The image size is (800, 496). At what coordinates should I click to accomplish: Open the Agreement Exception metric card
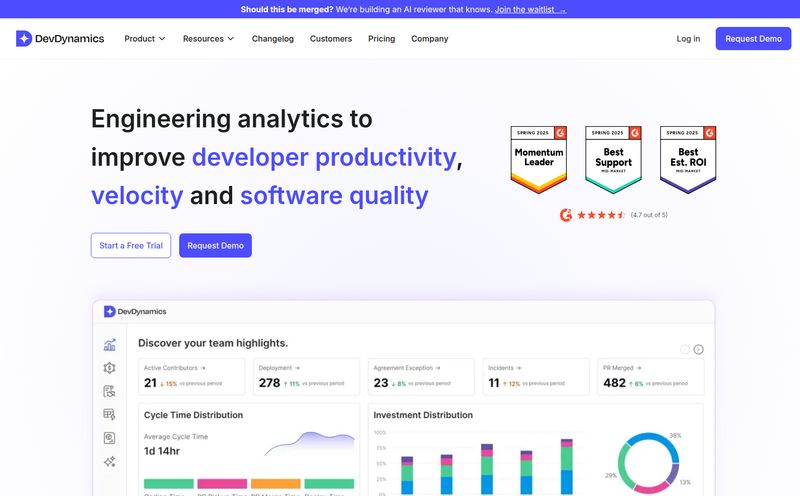[x=421, y=377]
